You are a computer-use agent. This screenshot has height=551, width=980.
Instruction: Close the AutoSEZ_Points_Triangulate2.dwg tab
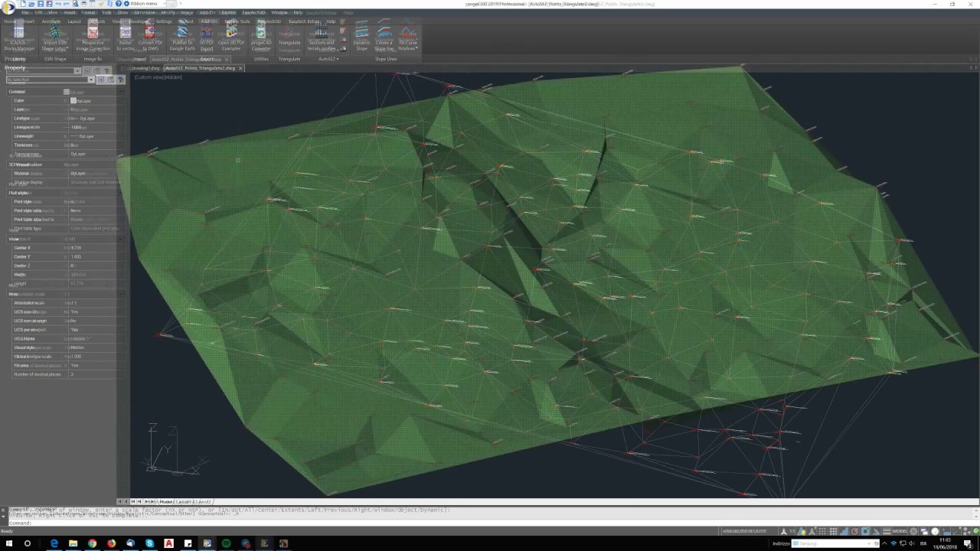tap(240, 68)
